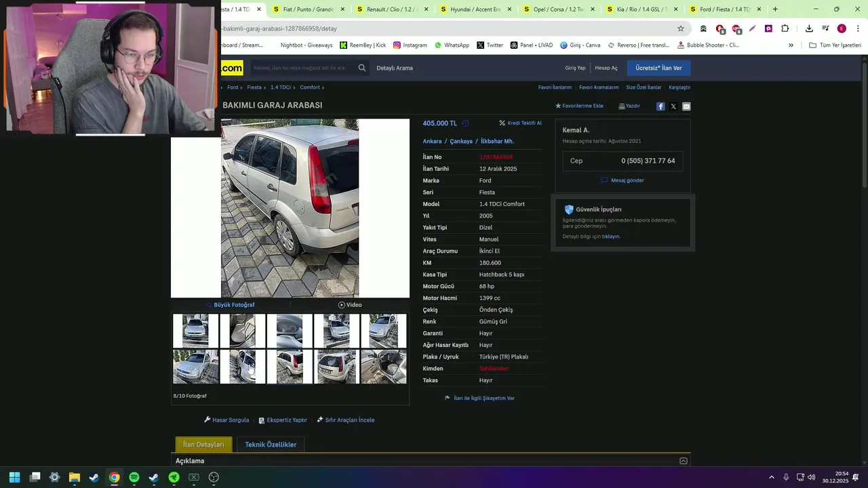Open the purple feather extension icon
868x488 pixels.
pyautogui.click(x=752, y=28)
